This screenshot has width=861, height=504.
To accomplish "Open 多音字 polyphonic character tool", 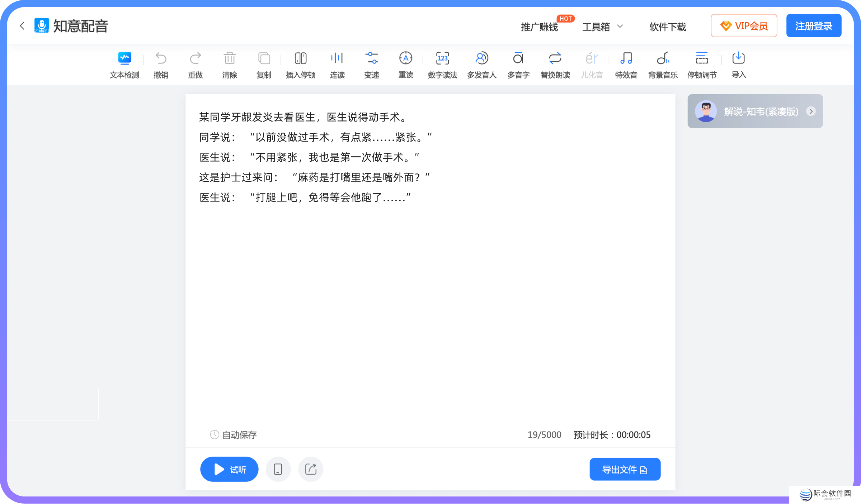I will point(518,65).
